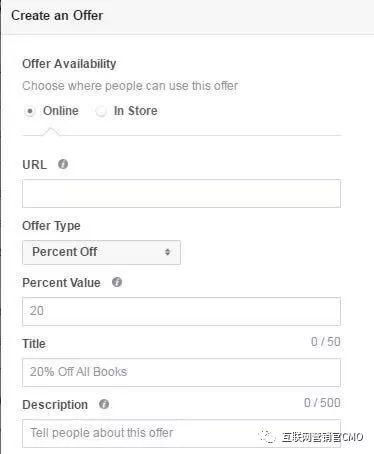
Task: Click the info icon next to URL
Action: point(63,164)
